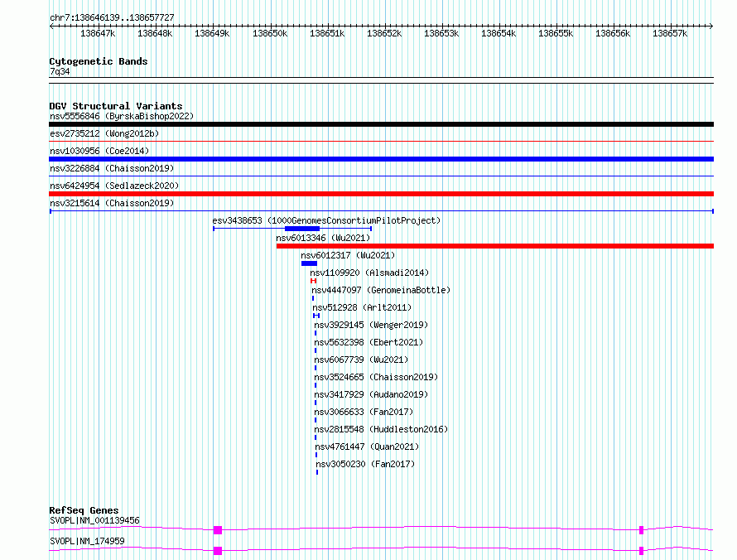Click the left magenta exon of SVOPL NM_174959
The width and height of the screenshot is (737, 560).
pyautogui.click(x=218, y=551)
